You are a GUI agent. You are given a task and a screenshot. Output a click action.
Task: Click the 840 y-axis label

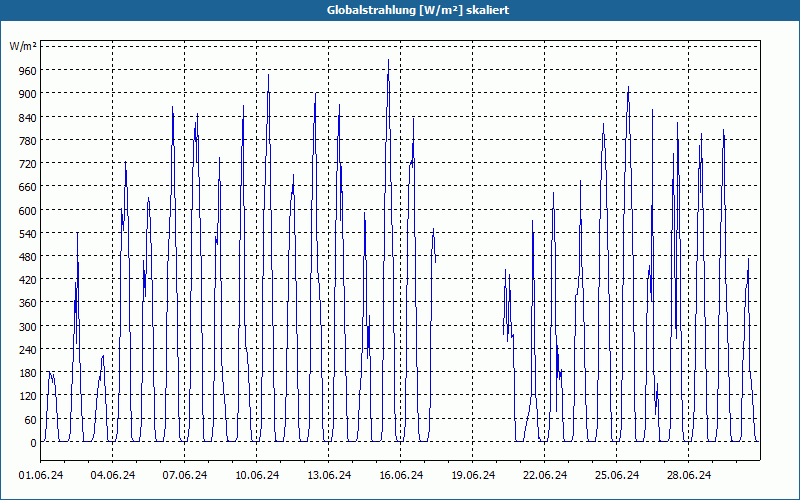(x=28, y=117)
